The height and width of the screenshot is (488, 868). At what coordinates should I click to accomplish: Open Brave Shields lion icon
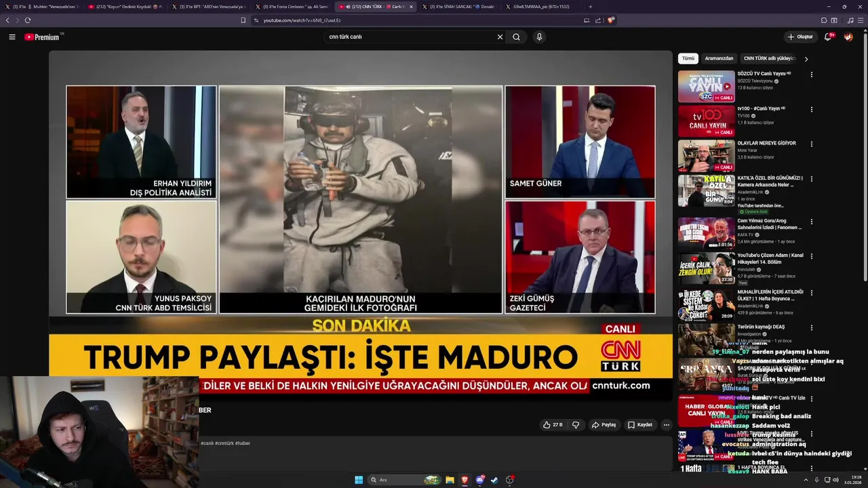[610, 20]
